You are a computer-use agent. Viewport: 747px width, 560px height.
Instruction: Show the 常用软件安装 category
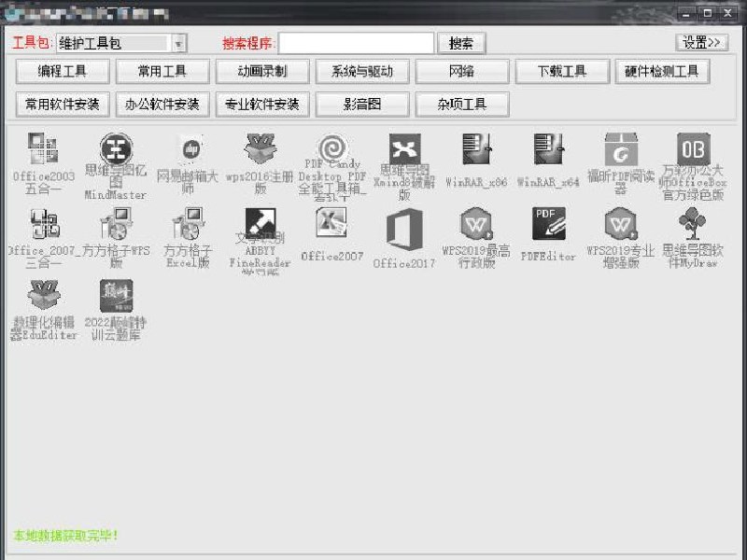coord(63,105)
